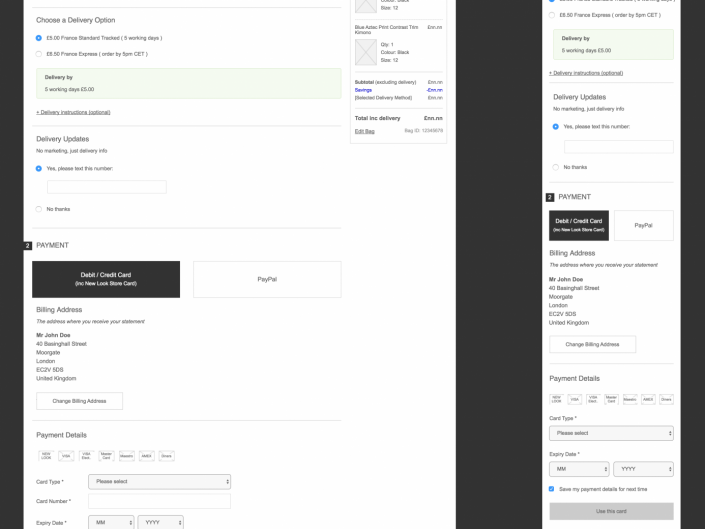Click the Diners card icon in desktop layout
The width and height of the screenshot is (705, 529).
(166, 456)
